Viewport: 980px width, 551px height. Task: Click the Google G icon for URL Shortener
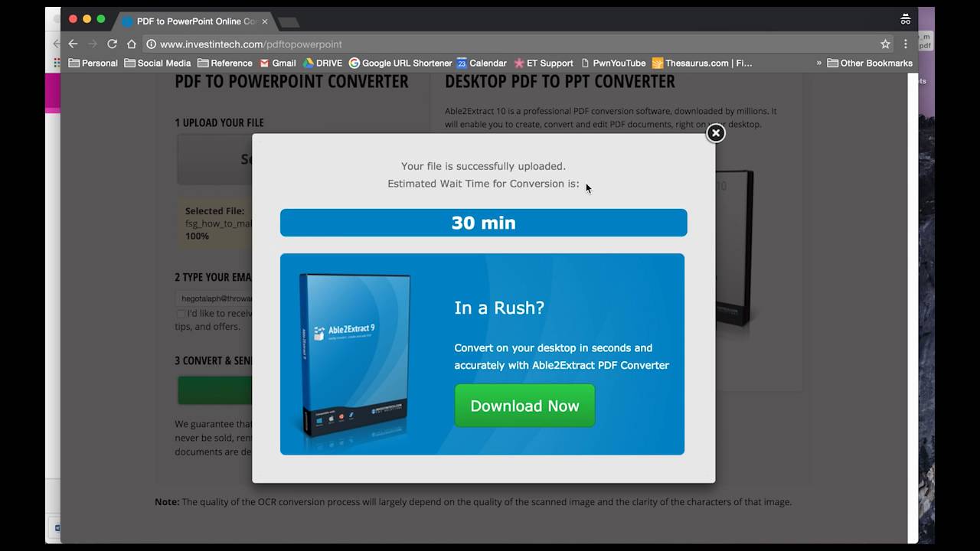tap(354, 63)
